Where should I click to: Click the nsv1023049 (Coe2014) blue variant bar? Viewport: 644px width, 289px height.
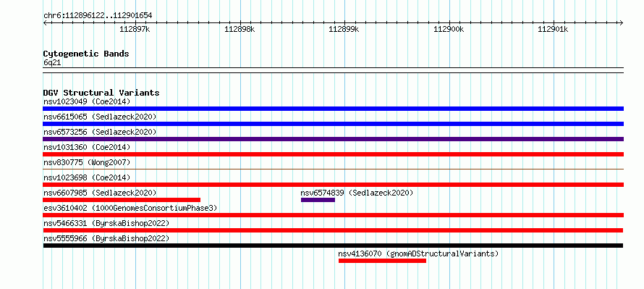click(333, 109)
